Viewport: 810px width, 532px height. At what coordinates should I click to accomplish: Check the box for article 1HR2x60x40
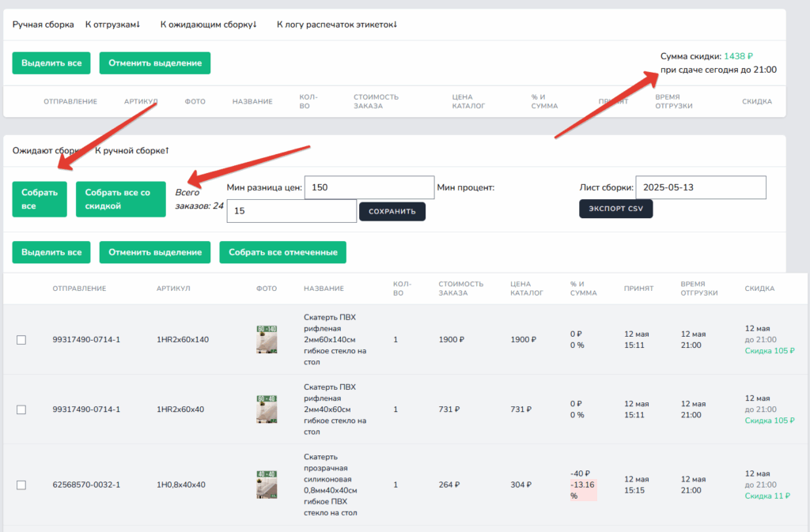[21, 409]
